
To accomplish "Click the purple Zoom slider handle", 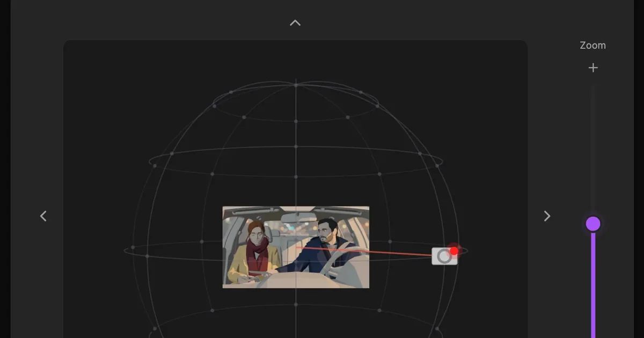I will (593, 224).
